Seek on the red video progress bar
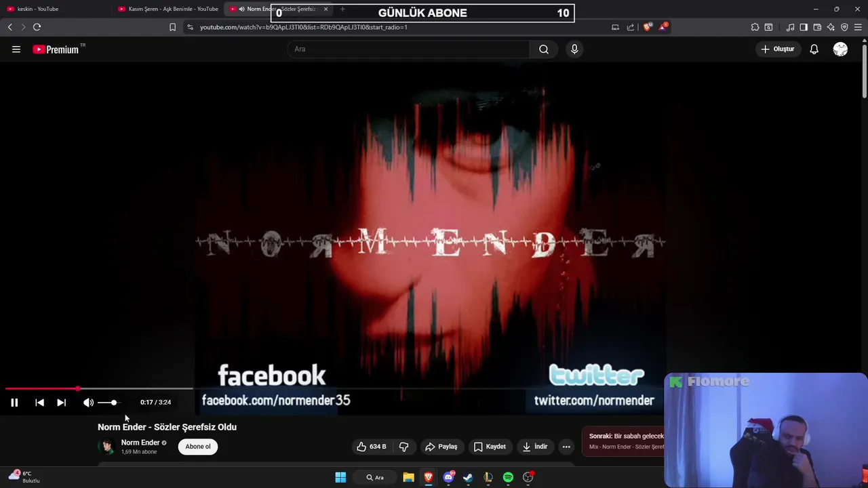868x488 pixels. coord(99,388)
